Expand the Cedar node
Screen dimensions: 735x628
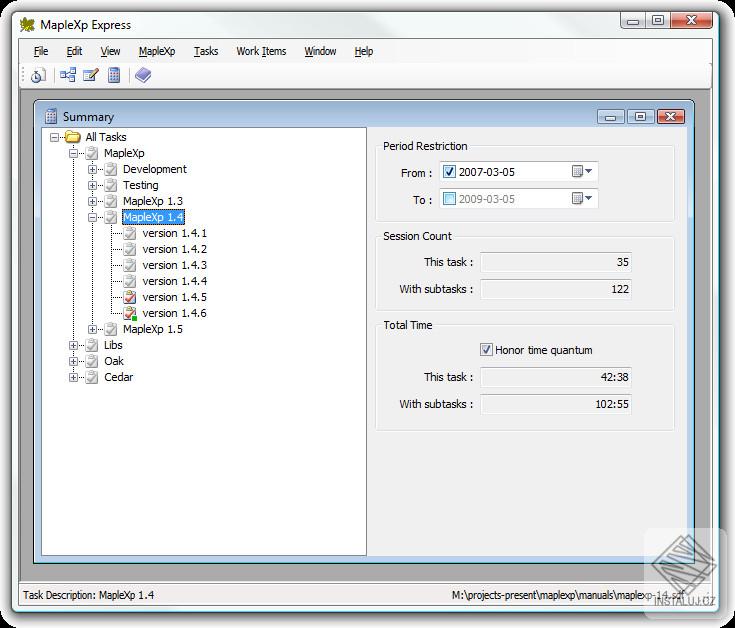tap(73, 377)
